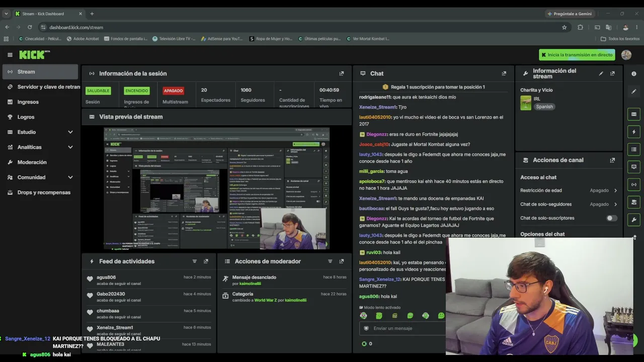Open kaimolinelli link under Mensaje desanclado
This screenshot has height=362, width=644.
pos(250,284)
